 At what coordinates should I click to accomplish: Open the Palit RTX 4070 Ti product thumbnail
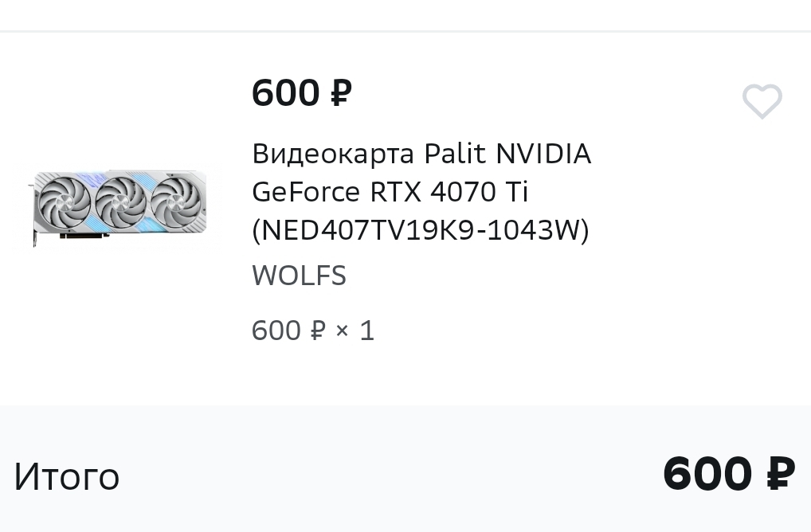point(117,208)
